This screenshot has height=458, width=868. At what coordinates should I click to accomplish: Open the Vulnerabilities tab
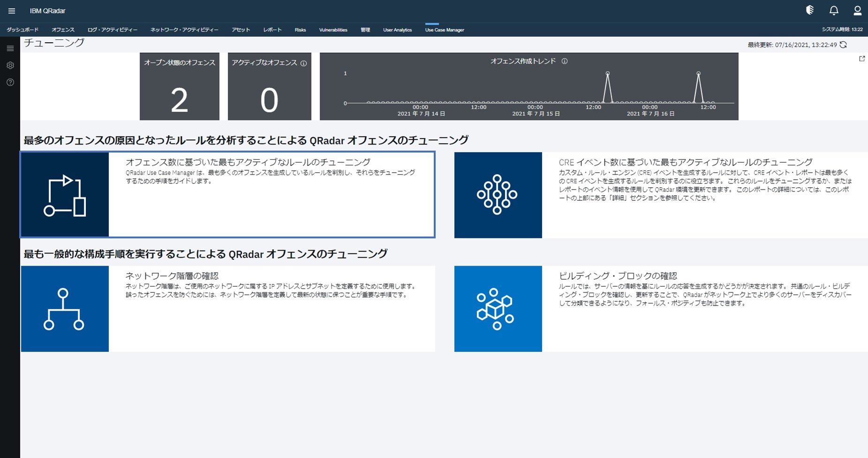[333, 30]
